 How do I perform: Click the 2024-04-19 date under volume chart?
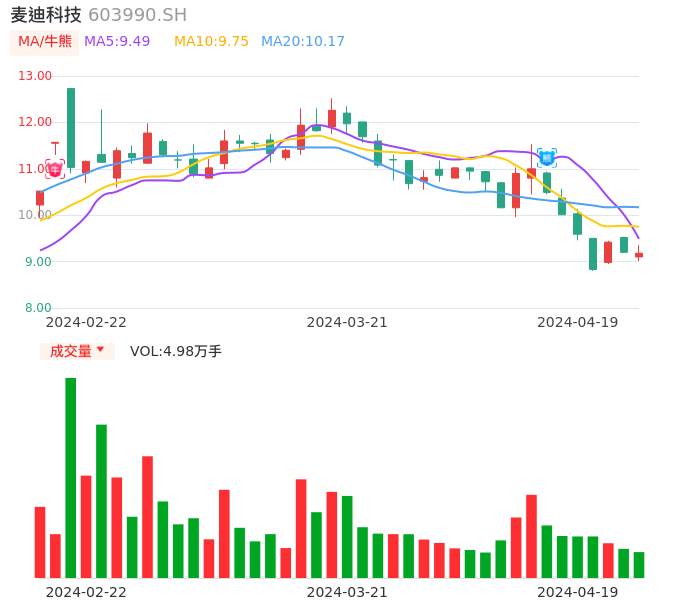(578, 592)
